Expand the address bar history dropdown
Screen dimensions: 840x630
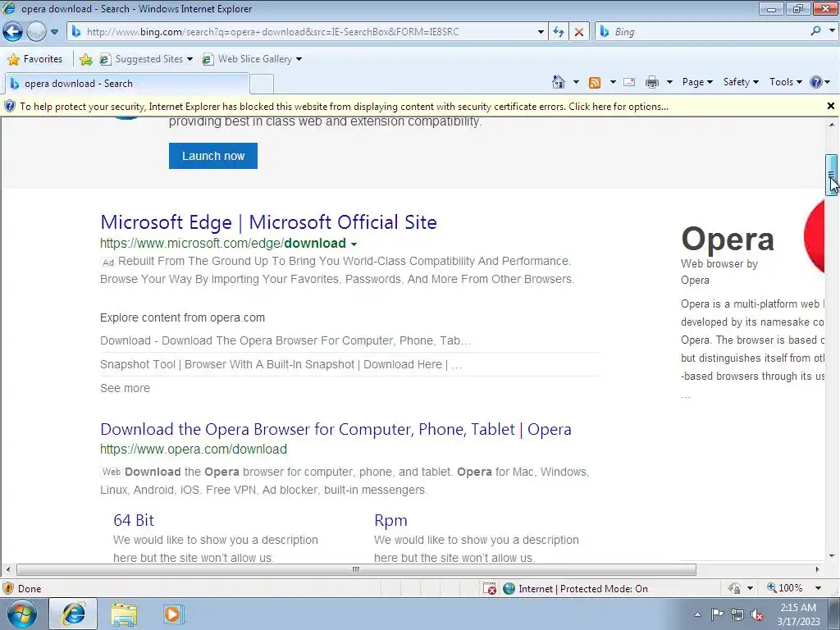tap(541, 32)
